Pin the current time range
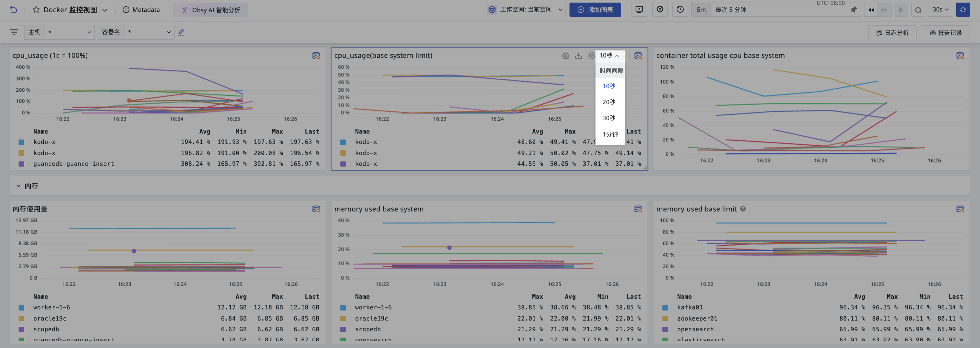 coord(854,10)
